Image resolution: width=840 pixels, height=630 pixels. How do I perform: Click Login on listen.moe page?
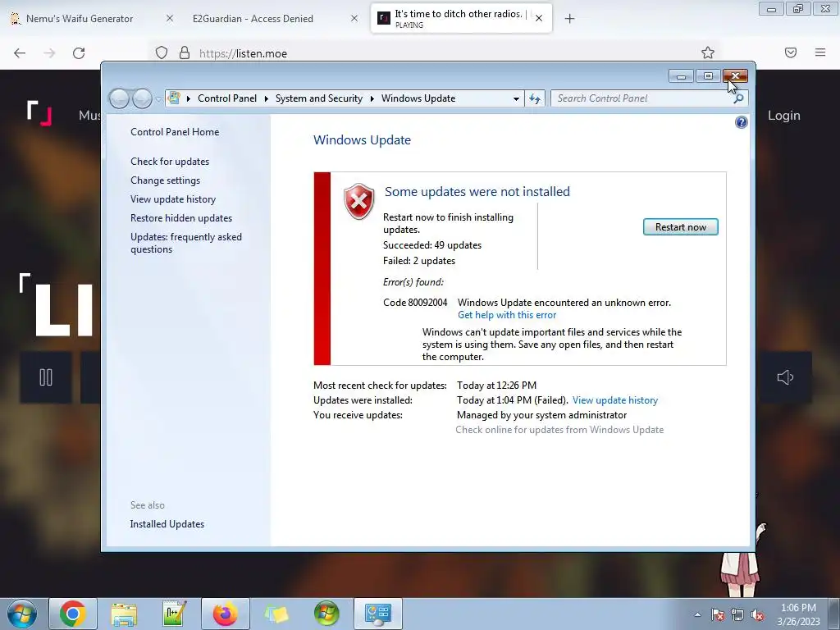783,116
